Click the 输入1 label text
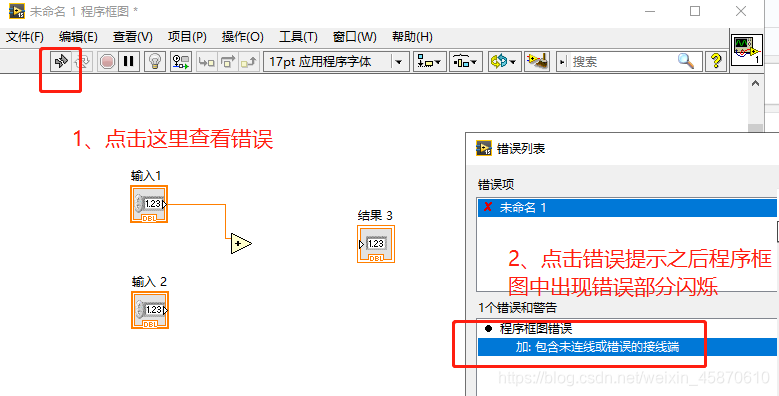This screenshot has height=396, width=779. (x=146, y=176)
